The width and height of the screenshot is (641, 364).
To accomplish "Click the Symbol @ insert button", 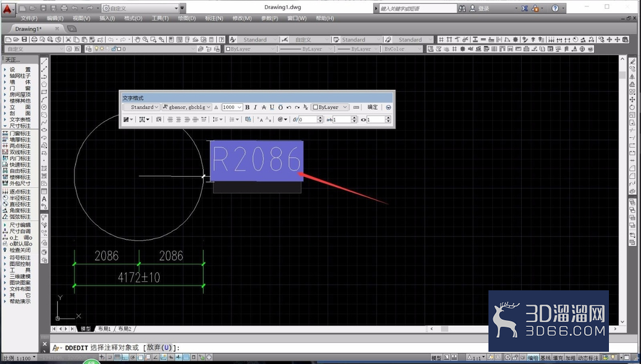I will tap(282, 119).
